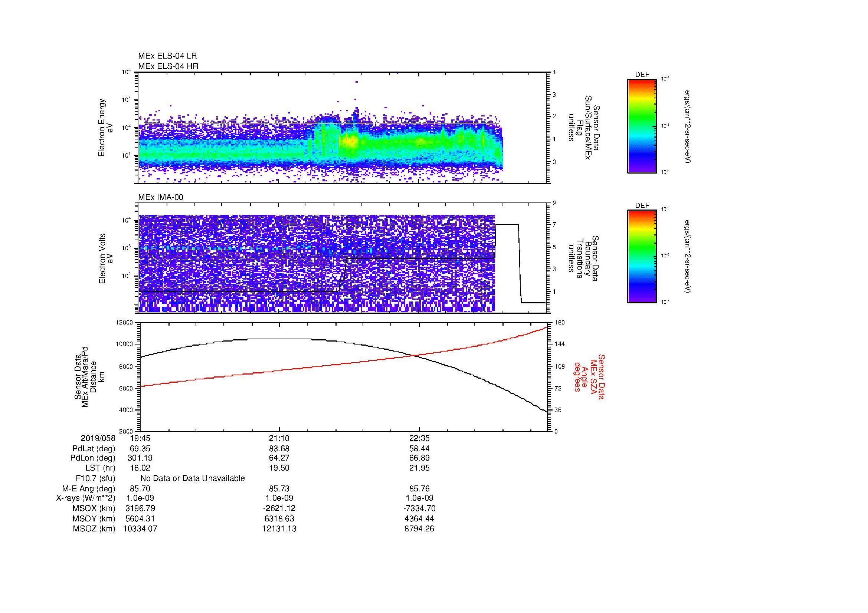Click the 'Electron Volts eV' axis label

pos(106,259)
